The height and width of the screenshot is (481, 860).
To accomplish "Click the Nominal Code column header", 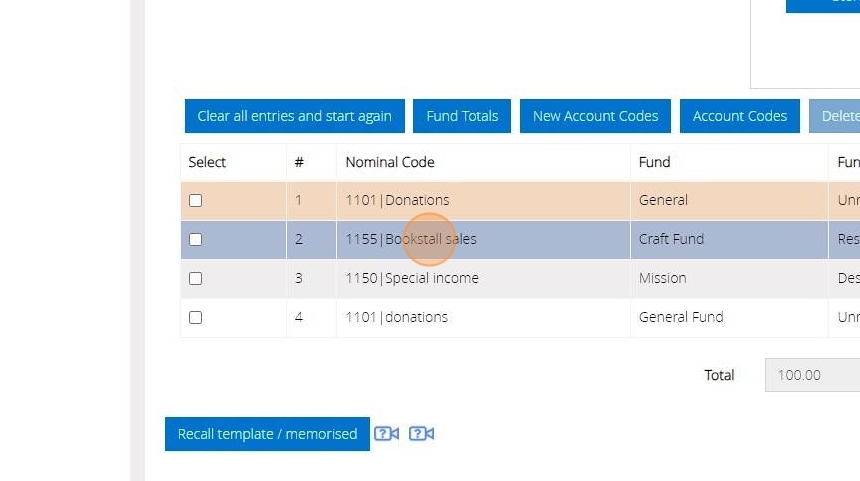I will coord(390,162).
